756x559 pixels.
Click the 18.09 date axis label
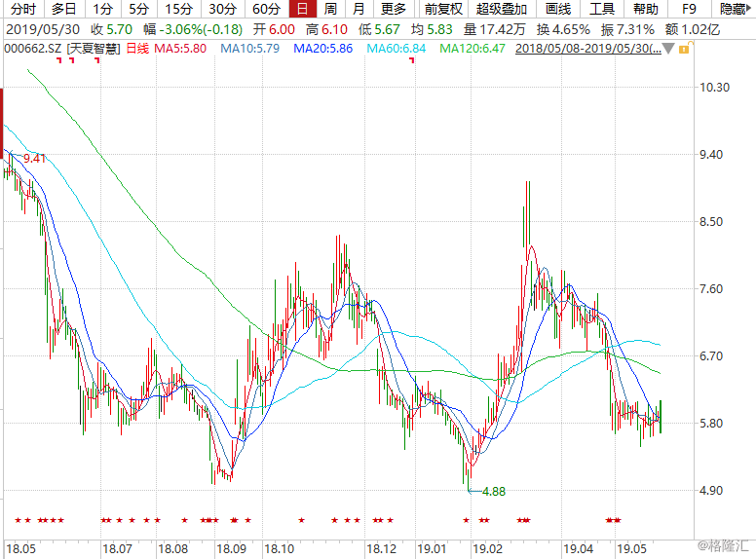point(232,549)
